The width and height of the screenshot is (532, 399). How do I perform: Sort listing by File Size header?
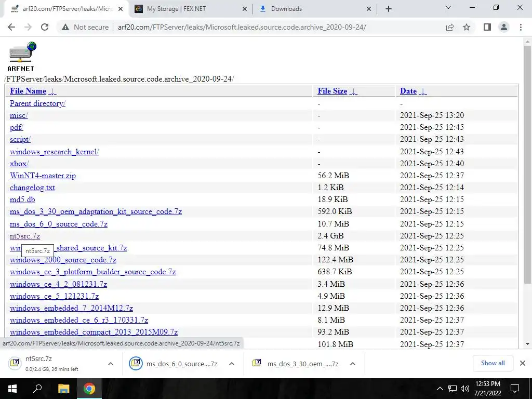[332, 91]
